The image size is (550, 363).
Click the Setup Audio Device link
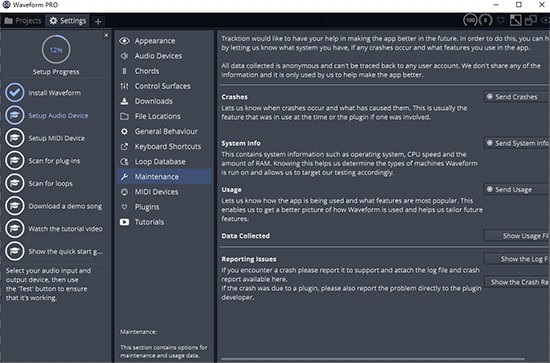(58, 115)
